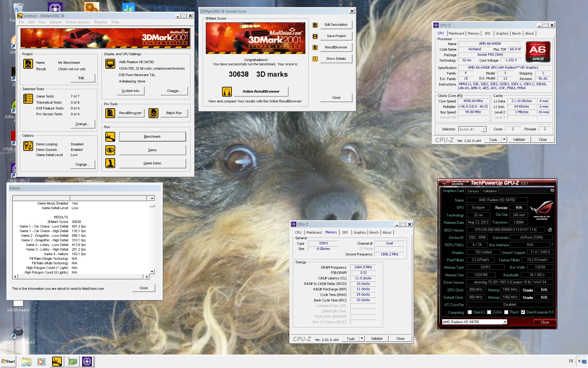Open the Tools dropdown arrow in top CPU-Z window
The height and width of the screenshot is (368, 588).
click(x=504, y=140)
